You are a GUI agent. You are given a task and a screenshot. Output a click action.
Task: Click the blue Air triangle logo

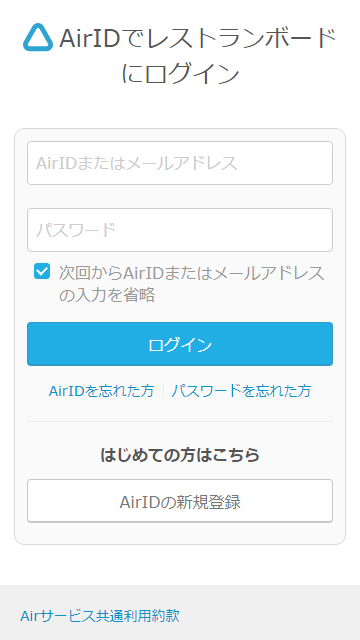coord(38,38)
